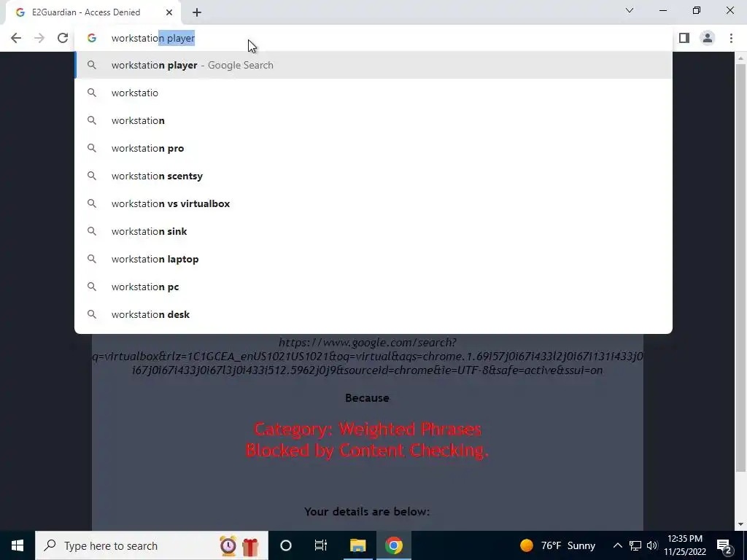The height and width of the screenshot is (560, 747).
Task: Click the taskbar 'Type here to search' box
Action: [152, 545]
